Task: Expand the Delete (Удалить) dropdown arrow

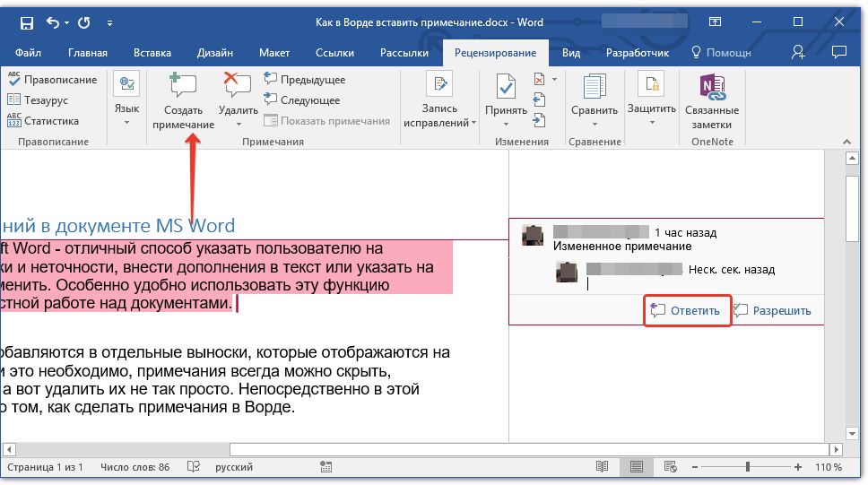Action: point(238,124)
